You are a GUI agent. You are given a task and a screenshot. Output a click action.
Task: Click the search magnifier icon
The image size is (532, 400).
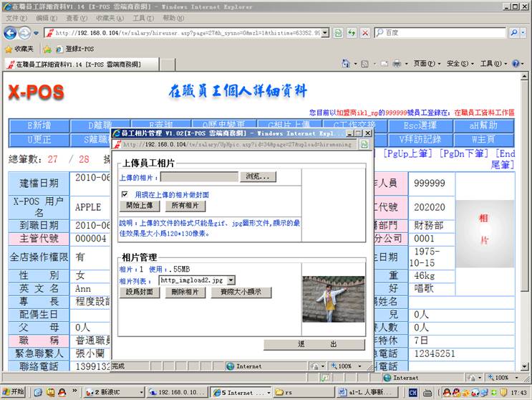515,33
